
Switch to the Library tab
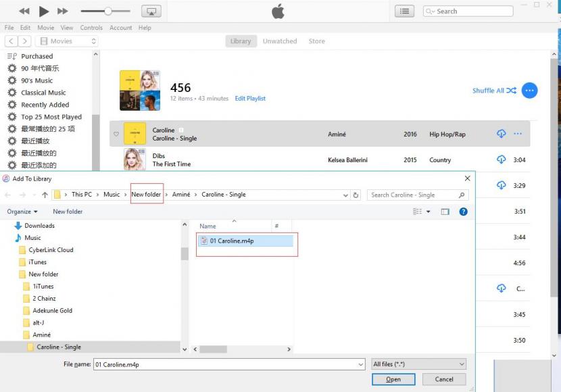[241, 41]
